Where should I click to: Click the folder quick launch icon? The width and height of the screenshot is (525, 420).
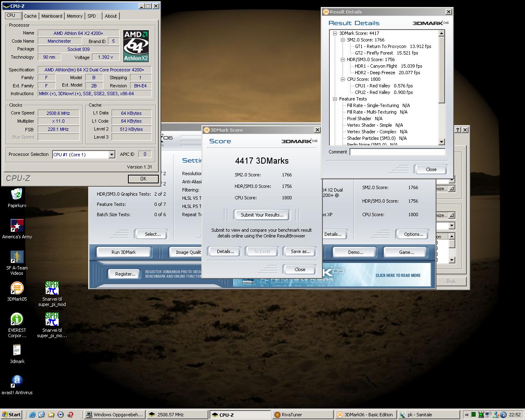(x=51, y=415)
